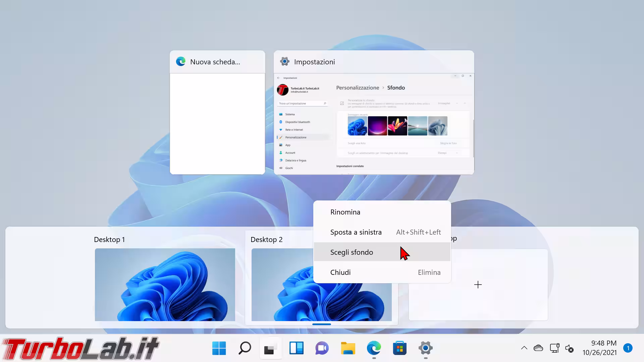The image size is (644, 362).
Task: Click Chiudi in the context menu
Action: coord(340,273)
